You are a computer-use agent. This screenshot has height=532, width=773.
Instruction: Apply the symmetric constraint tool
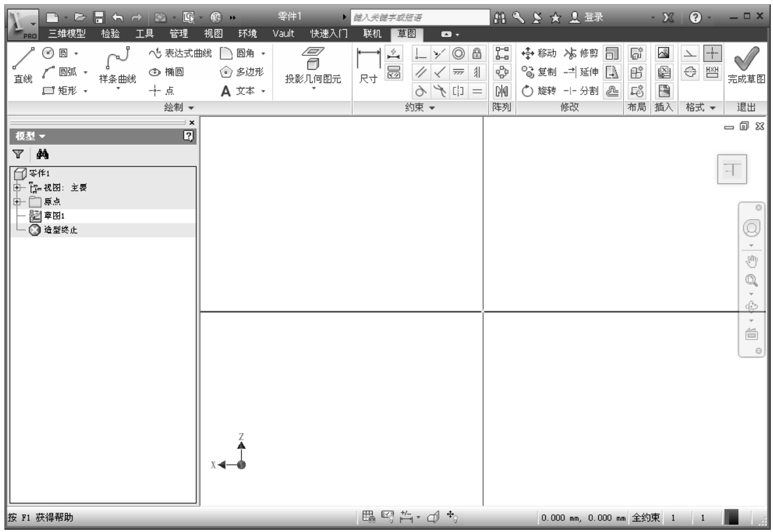point(458,91)
